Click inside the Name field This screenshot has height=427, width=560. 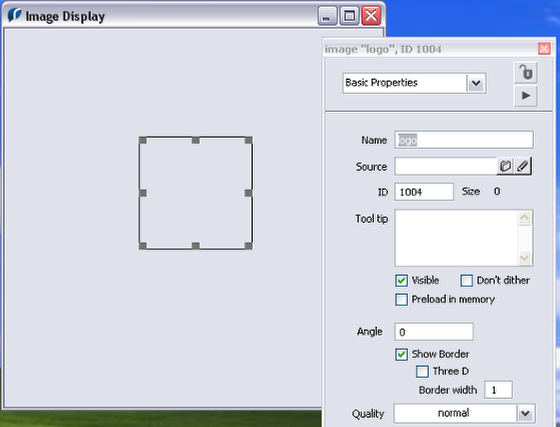464,140
